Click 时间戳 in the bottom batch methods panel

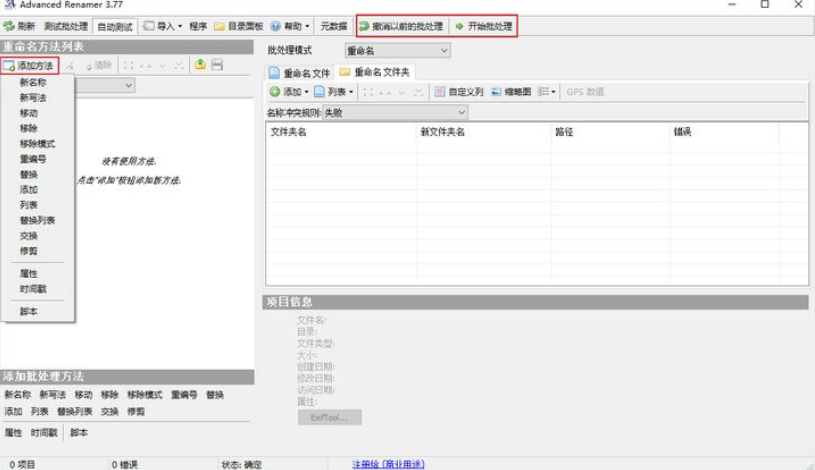point(44,433)
